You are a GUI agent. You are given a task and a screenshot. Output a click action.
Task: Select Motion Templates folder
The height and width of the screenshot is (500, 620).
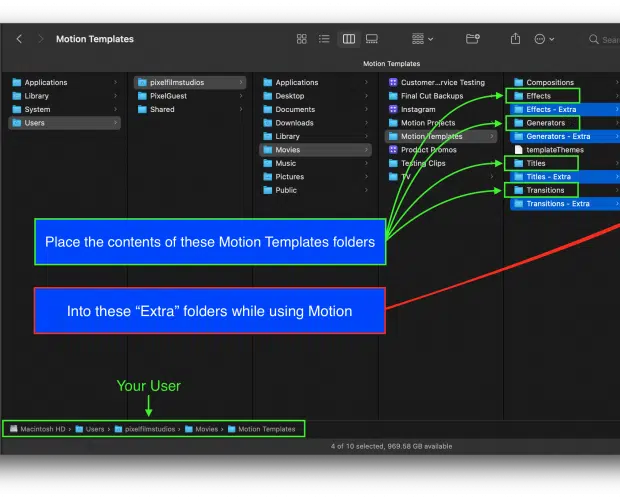[441, 136]
